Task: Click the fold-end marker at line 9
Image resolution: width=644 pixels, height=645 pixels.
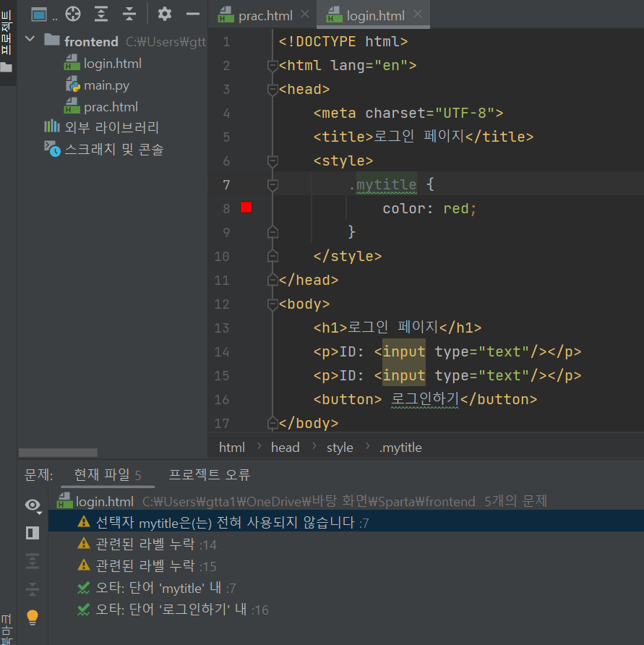Action: 272,232
